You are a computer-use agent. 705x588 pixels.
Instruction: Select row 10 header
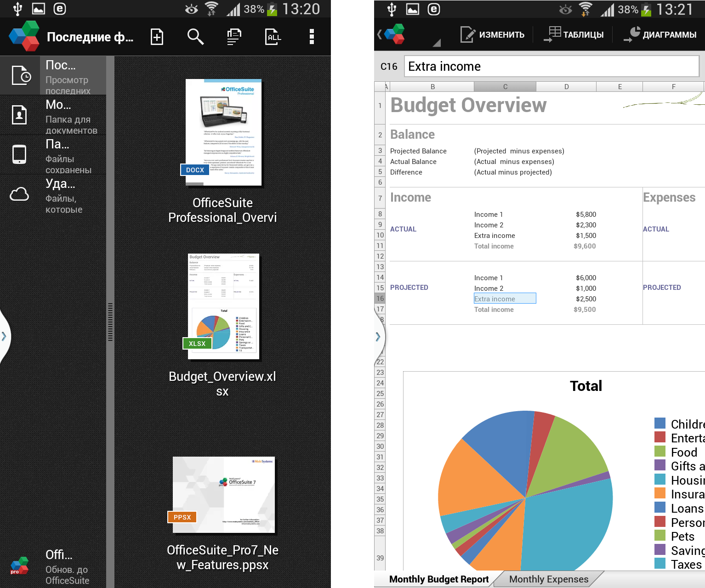[380, 235]
